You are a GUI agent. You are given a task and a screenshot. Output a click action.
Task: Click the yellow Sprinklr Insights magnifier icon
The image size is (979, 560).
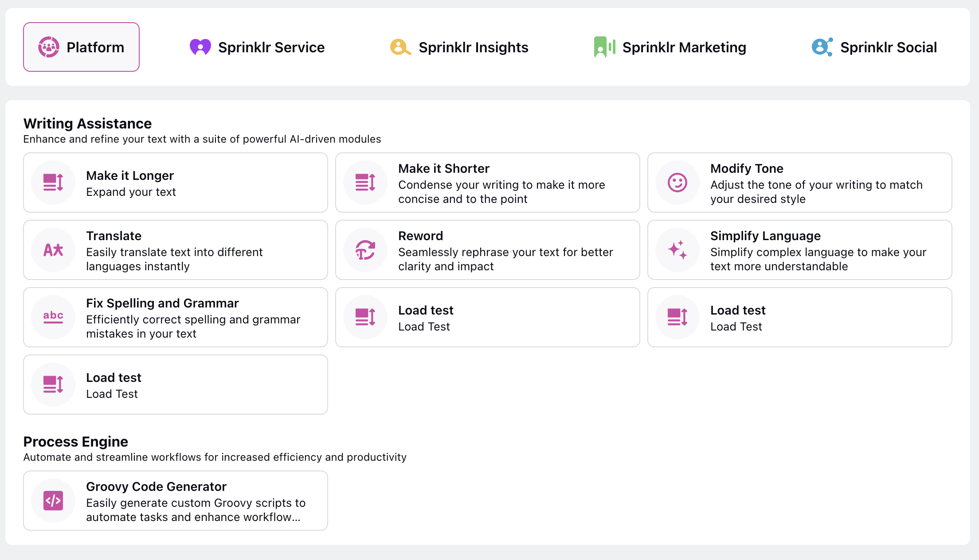(400, 47)
